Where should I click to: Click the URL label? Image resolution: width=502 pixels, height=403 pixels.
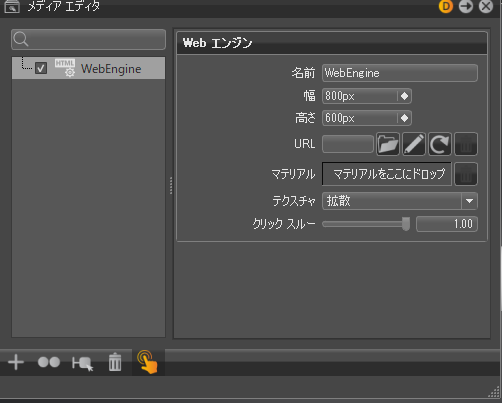pos(304,144)
